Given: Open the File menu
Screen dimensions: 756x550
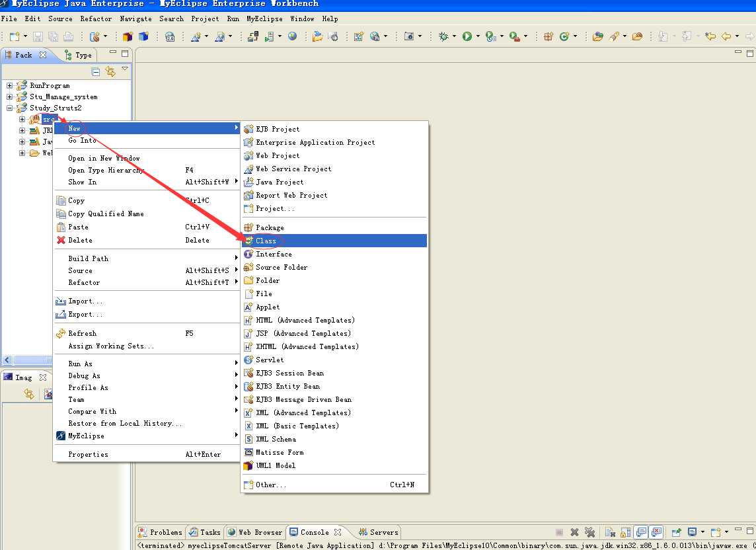Looking at the screenshot, I should pos(9,19).
